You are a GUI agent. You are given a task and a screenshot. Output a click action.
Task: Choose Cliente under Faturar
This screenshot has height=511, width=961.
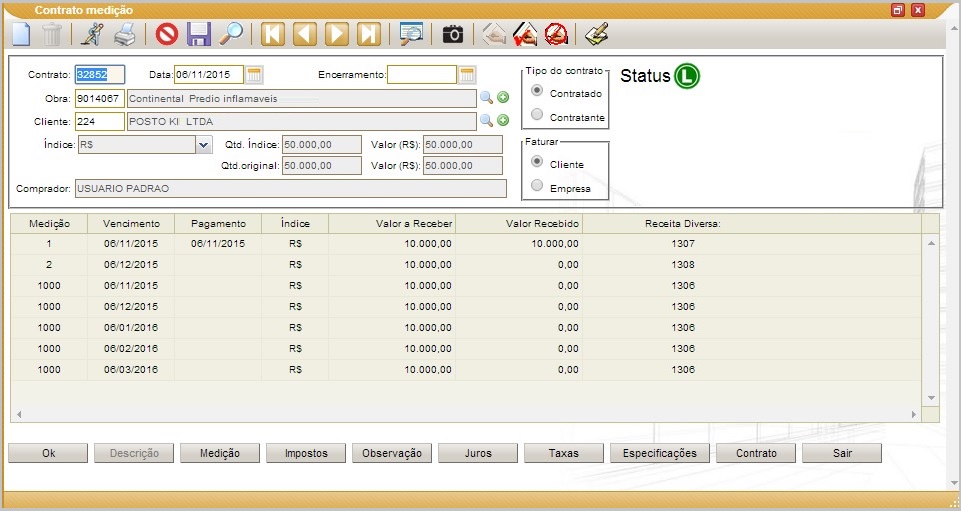[537, 162]
